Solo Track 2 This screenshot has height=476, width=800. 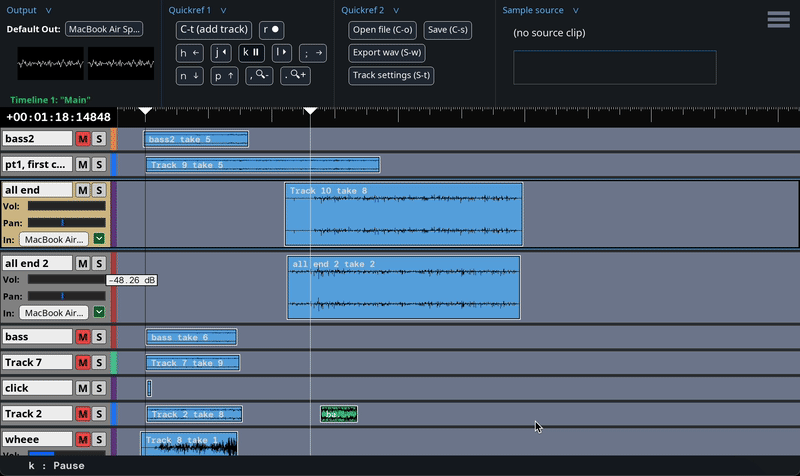click(99, 413)
